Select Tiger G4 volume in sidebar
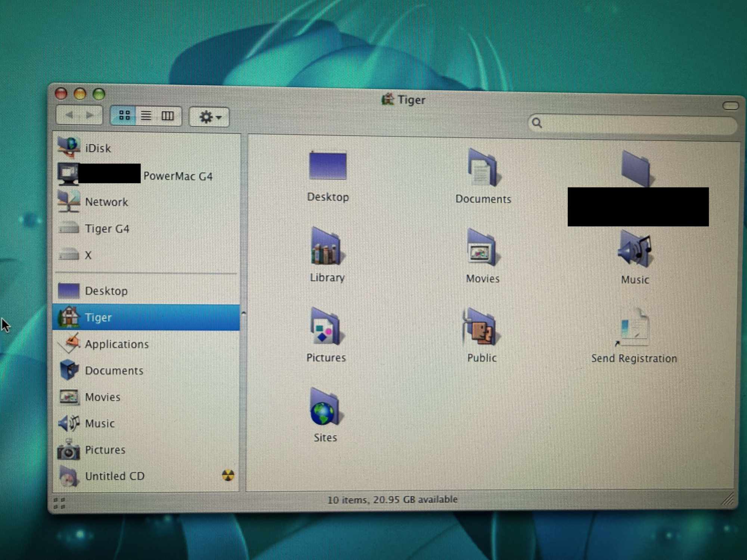747x560 pixels. 107,228
